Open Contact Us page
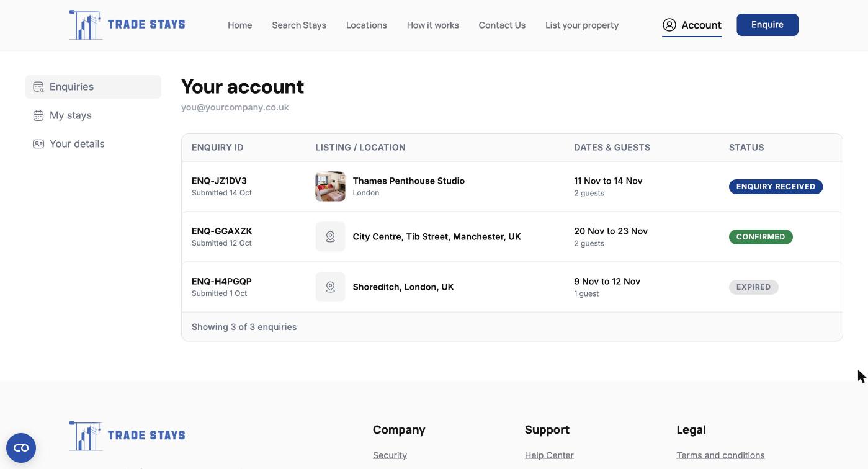 [502, 25]
